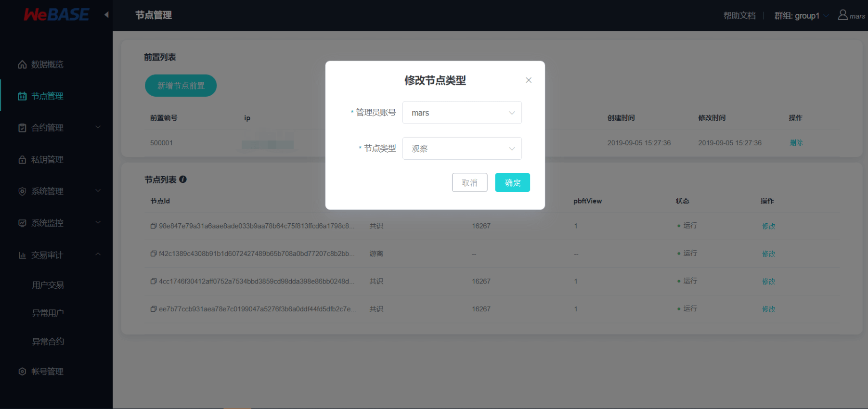Open the 节点类型 dropdown showing 观察
The height and width of the screenshot is (409, 868).
(x=462, y=149)
